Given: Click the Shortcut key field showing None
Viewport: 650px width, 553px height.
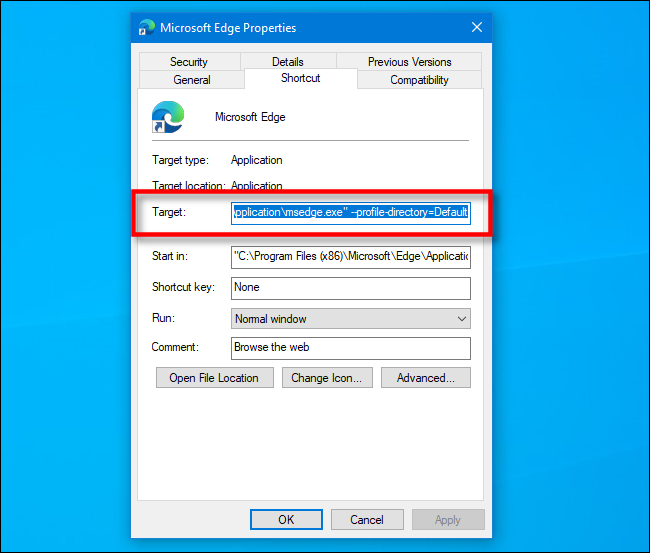Looking at the screenshot, I should 351,288.
